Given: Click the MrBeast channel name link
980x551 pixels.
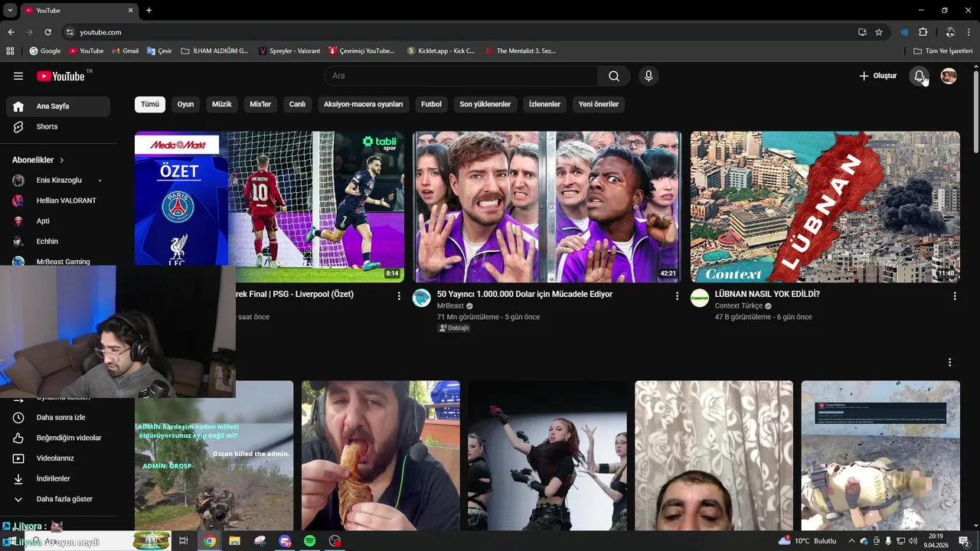Looking at the screenshot, I should [x=450, y=306].
